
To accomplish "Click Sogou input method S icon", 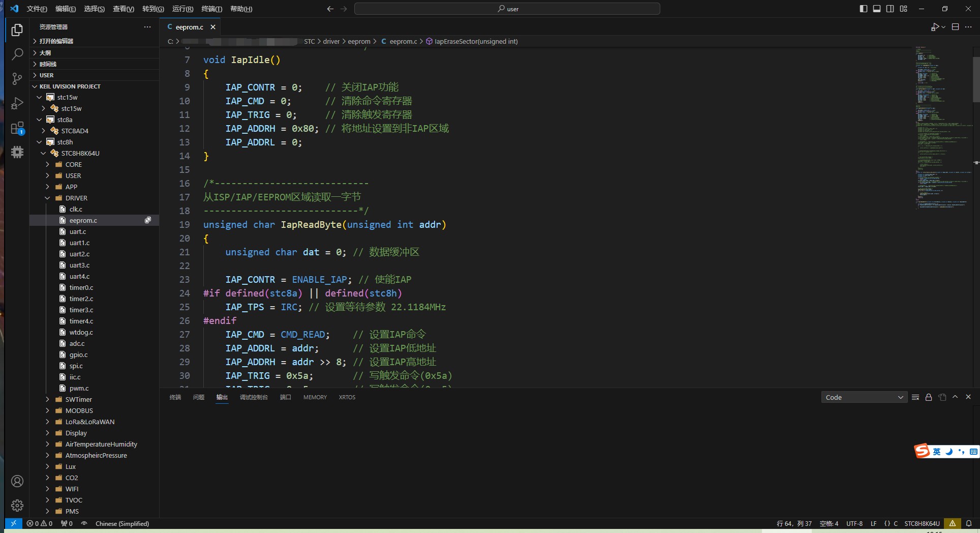I will click(x=922, y=451).
